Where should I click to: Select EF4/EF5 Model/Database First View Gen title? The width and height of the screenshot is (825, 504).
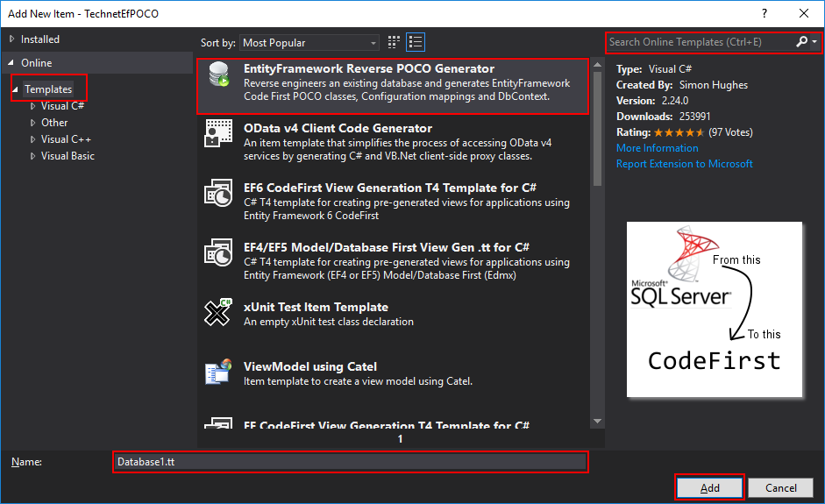pyautogui.click(x=386, y=247)
